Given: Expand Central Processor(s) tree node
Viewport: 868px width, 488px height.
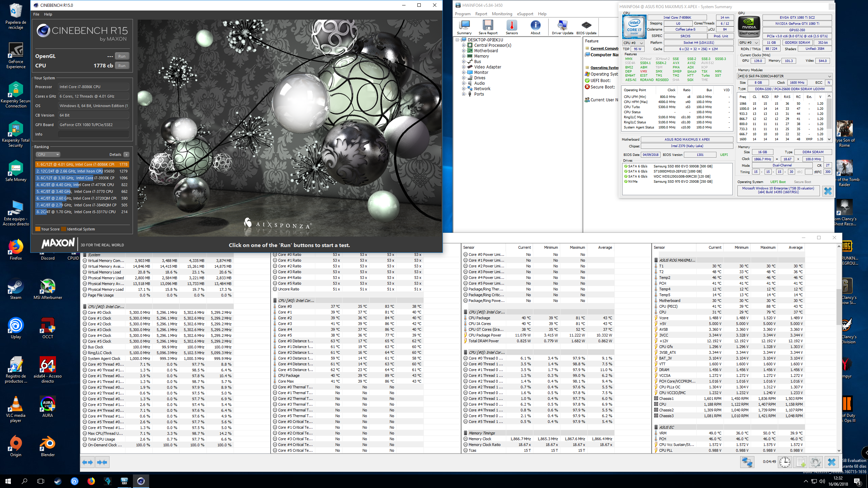Looking at the screenshot, I should click(x=464, y=45).
